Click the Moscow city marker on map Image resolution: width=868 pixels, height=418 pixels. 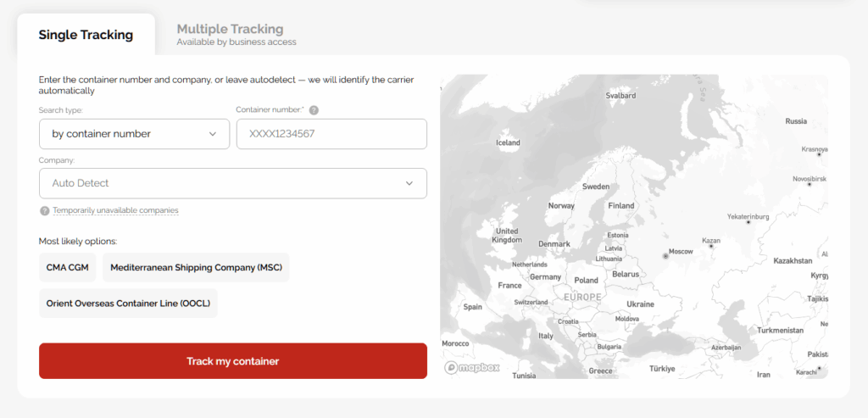[x=666, y=256]
